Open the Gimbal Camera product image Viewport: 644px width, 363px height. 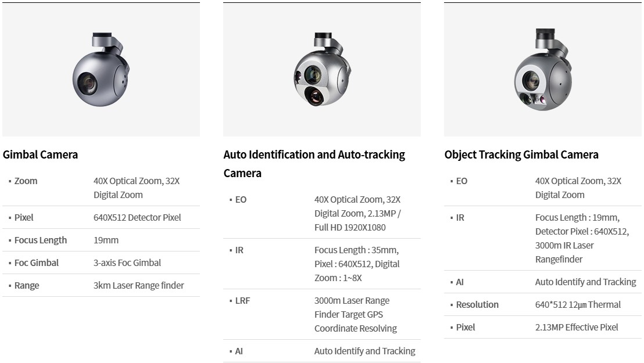pyautogui.click(x=101, y=69)
